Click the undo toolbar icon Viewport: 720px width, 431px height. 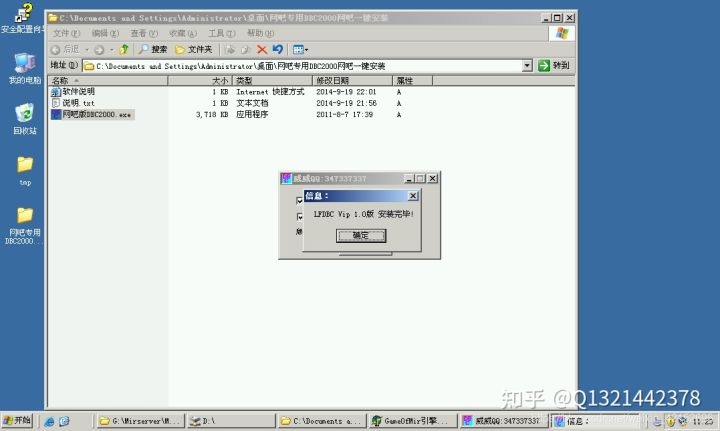click(277, 49)
